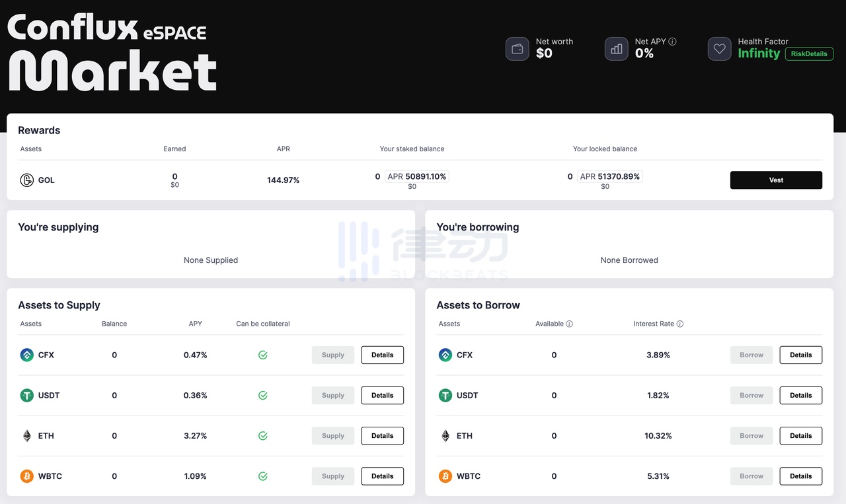
Task: Click the info icon next to Interest Rate
Action: pyautogui.click(x=679, y=324)
